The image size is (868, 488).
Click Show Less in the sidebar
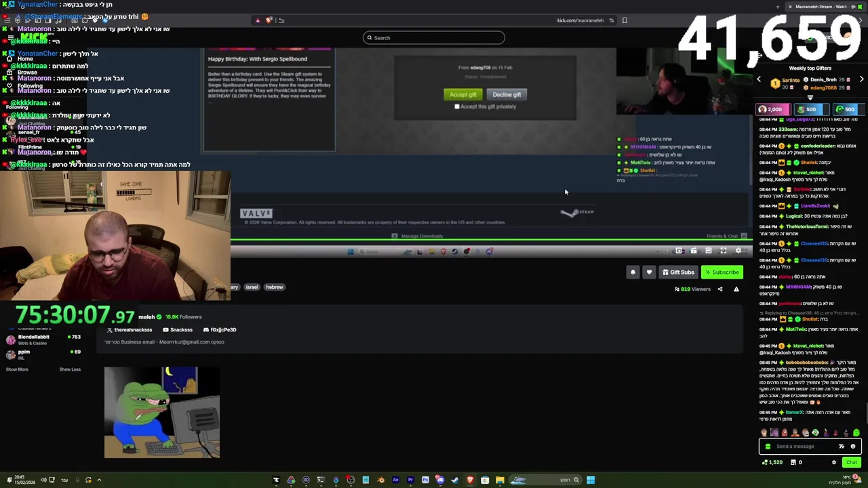tap(70, 369)
